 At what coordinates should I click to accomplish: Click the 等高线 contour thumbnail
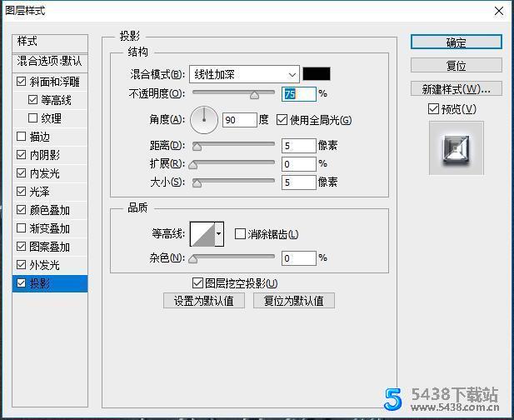202,234
